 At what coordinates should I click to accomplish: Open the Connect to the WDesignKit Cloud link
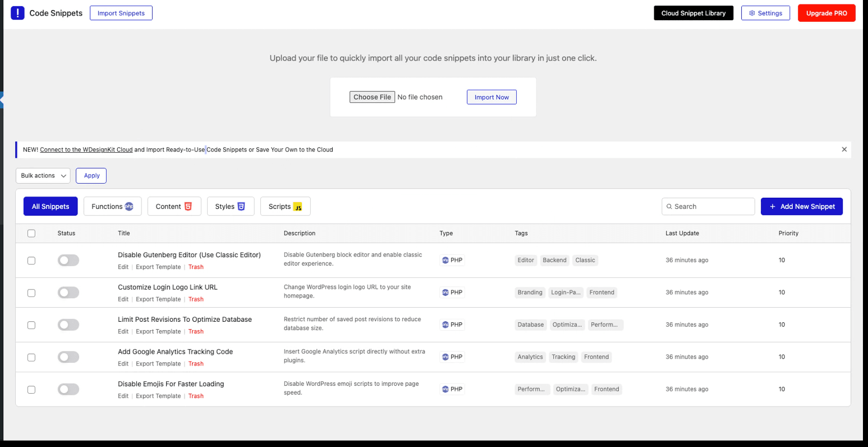86,149
